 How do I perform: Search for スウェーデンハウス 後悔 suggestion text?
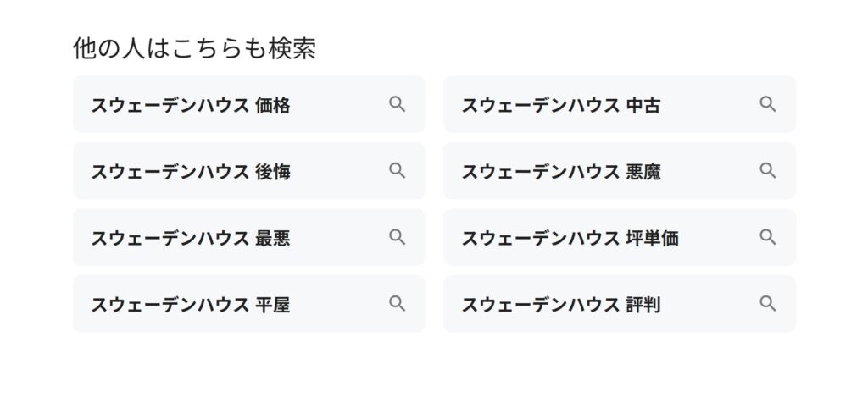click(191, 172)
